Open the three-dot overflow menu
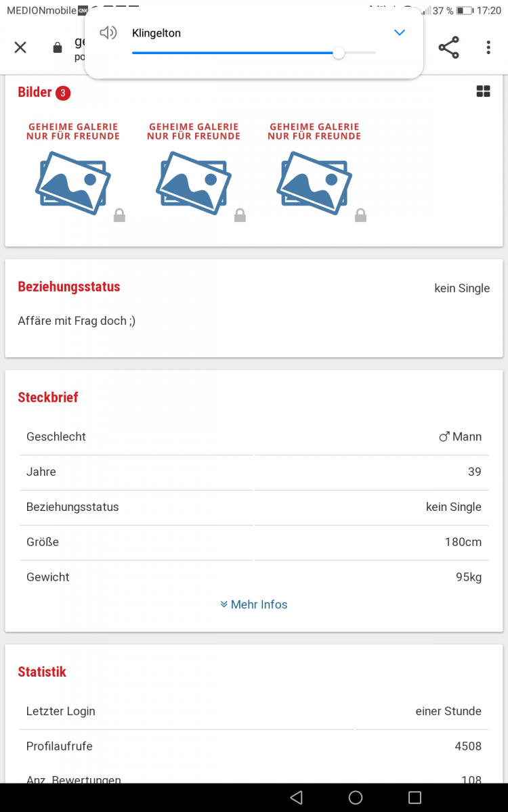The height and width of the screenshot is (812, 508). pyautogui.click(x=488, y=47)
